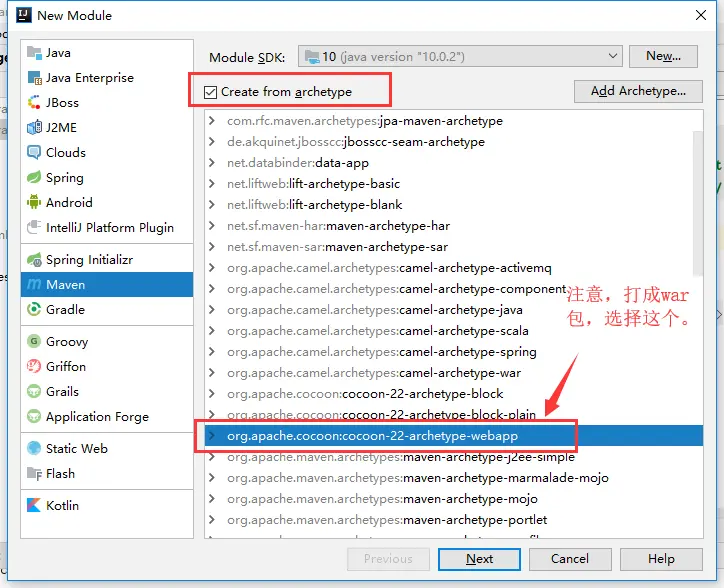Screen dimensions: 724x588
Task: Select maven-archetype-portlet row
Action: [x=453, y=520]
